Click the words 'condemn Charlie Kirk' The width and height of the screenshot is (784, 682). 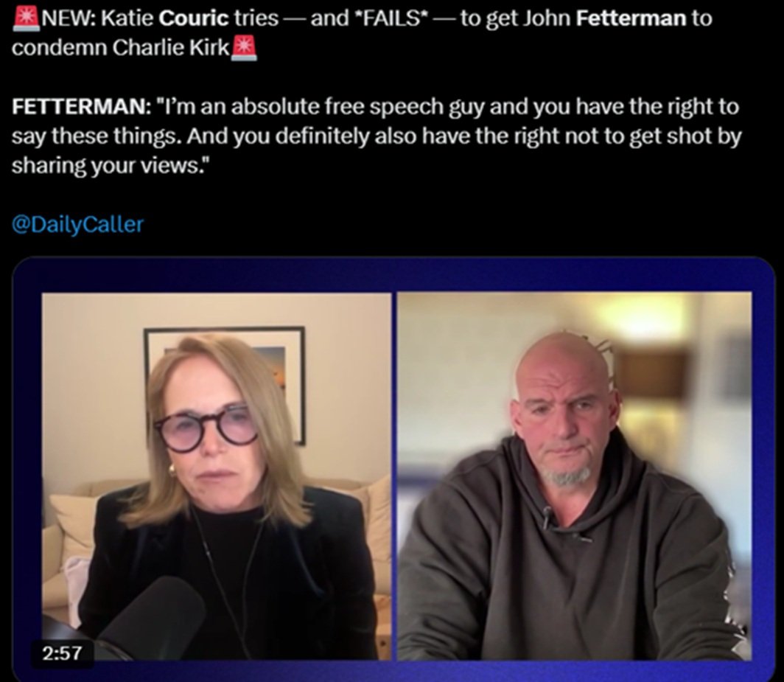coord(120,48)
